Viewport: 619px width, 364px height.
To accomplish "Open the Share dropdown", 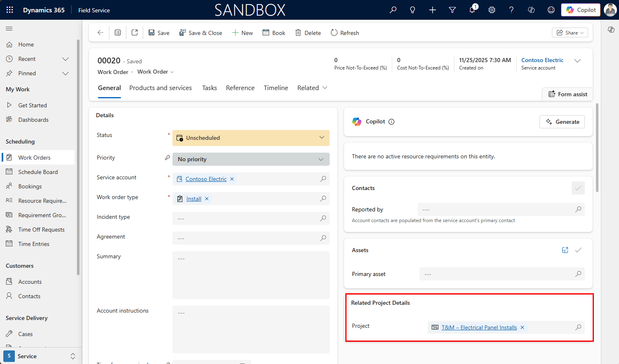I will [570, 32].
